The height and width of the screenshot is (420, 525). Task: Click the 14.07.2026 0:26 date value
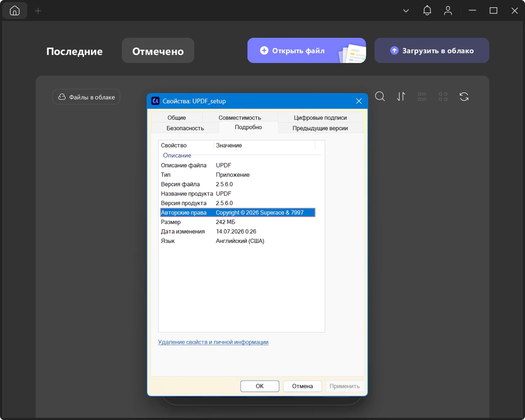[236, 231]
